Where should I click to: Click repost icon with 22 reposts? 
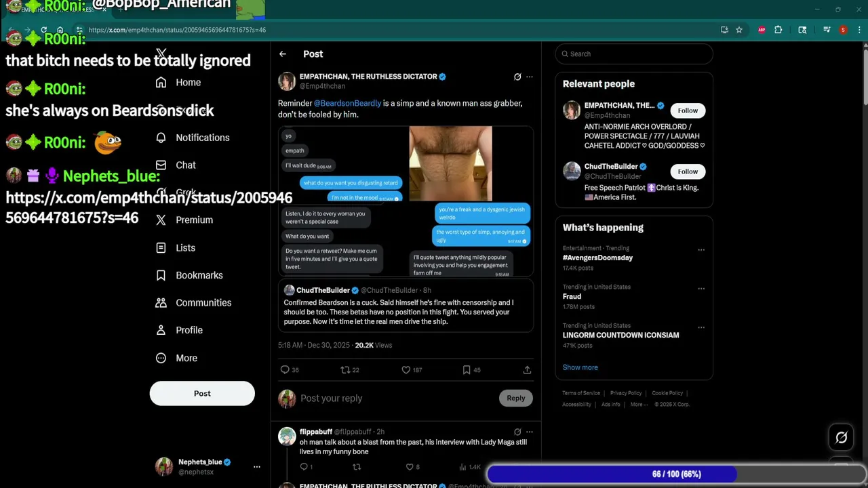pyautogui.click(x=345, y=370)
